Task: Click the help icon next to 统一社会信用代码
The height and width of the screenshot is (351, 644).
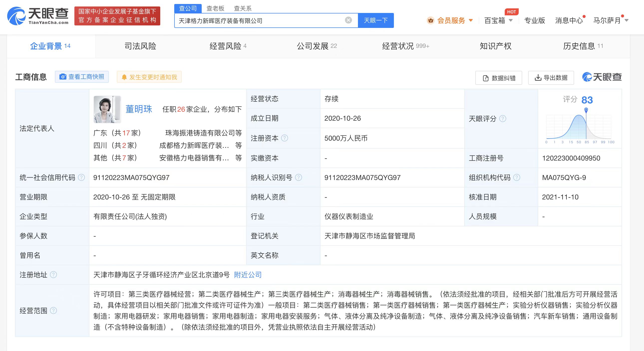Action: (x=81, y=177)
